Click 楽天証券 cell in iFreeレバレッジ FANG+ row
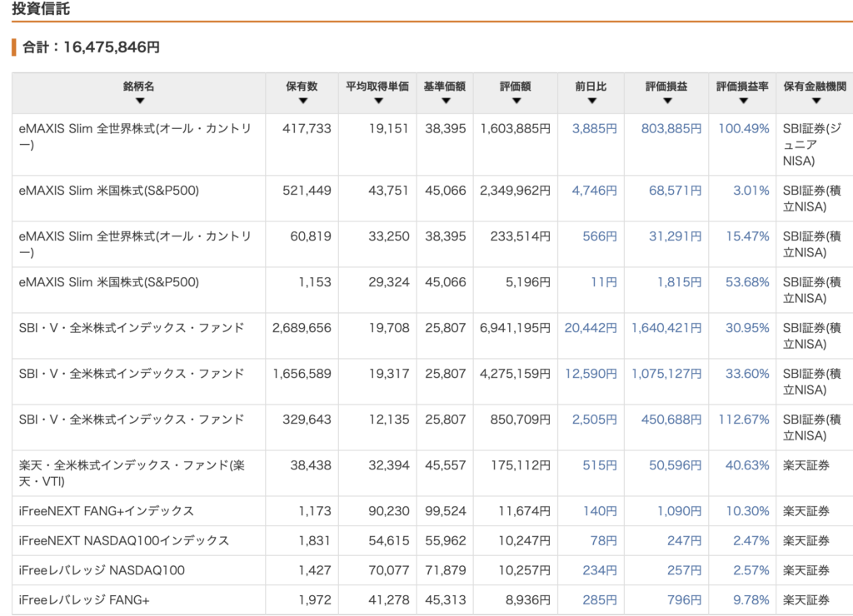Screen dimensions: 853x616 point(806,599)
